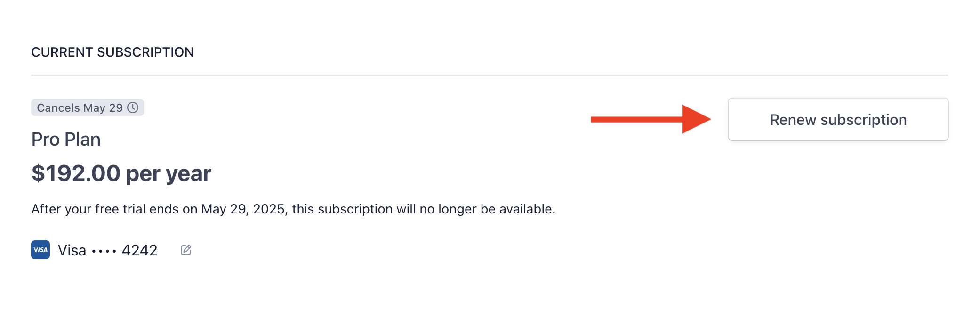Select the divider under CURRENT SUBSCRIPTION
Image resolution: width=980 pixels, height=312 pixels.
[x=490, y=73]
